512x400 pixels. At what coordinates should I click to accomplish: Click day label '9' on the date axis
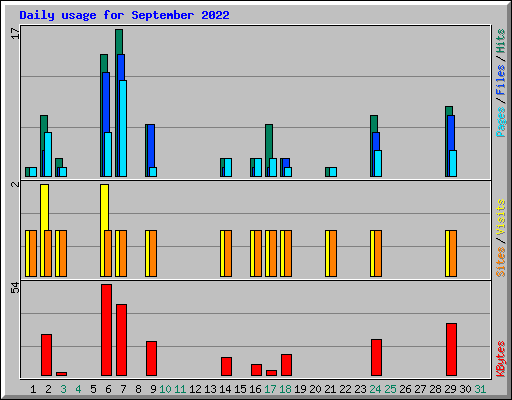153,389
